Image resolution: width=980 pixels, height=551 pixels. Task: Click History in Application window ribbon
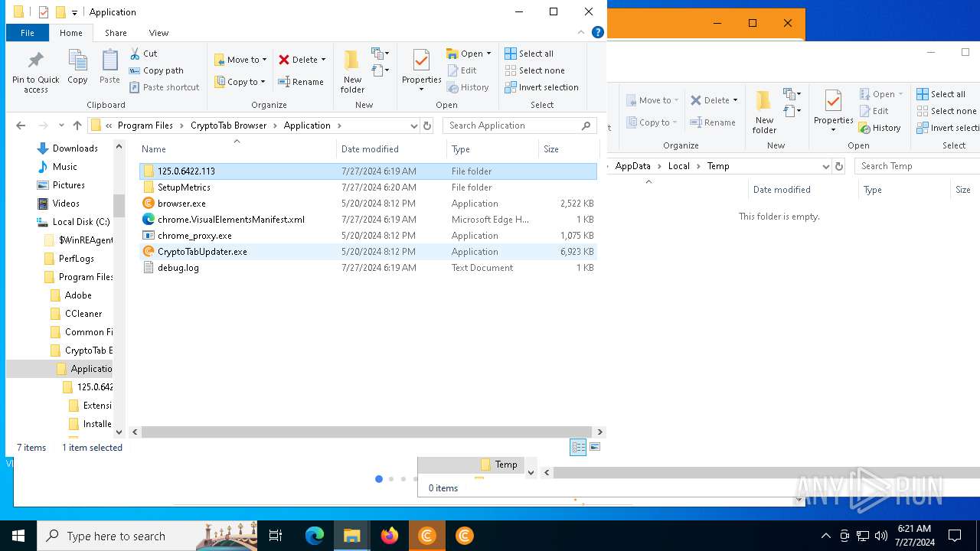468,87
